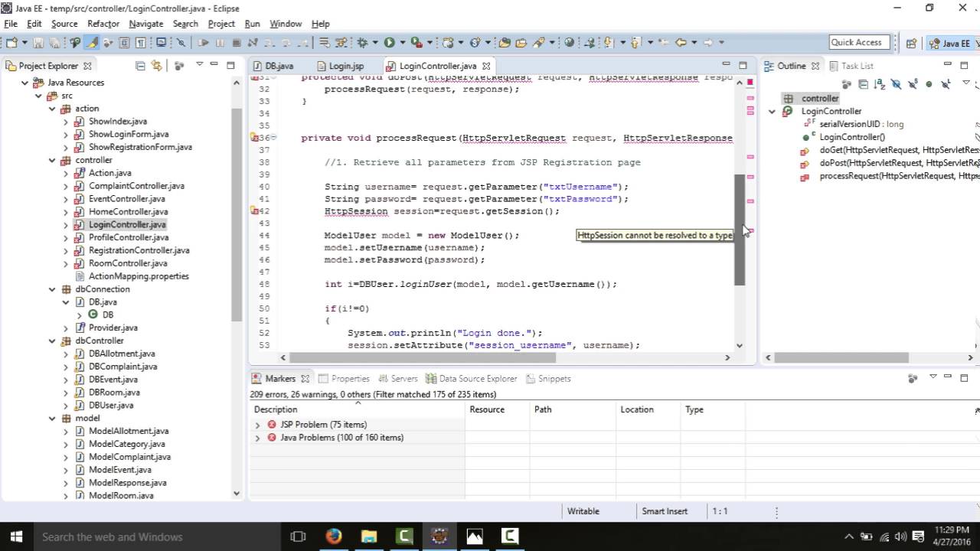Viewport: 980px width, 551px height.
Task: Click the Search flashlight toolbar icon
Action: pos(538,43)
